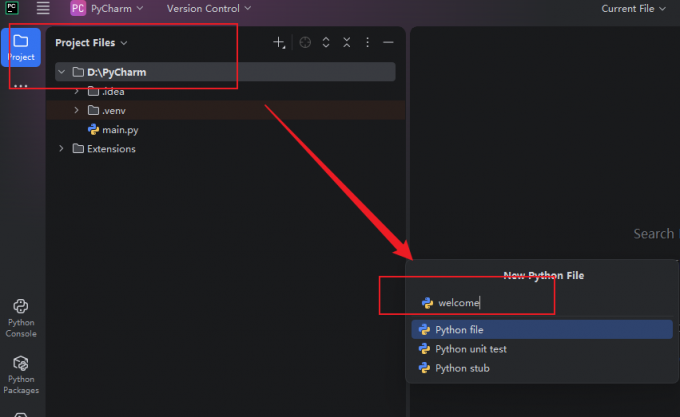Open the PyCharm project dropdown
This screenshot has height=417, width=680.
click(x=107, y=9)
